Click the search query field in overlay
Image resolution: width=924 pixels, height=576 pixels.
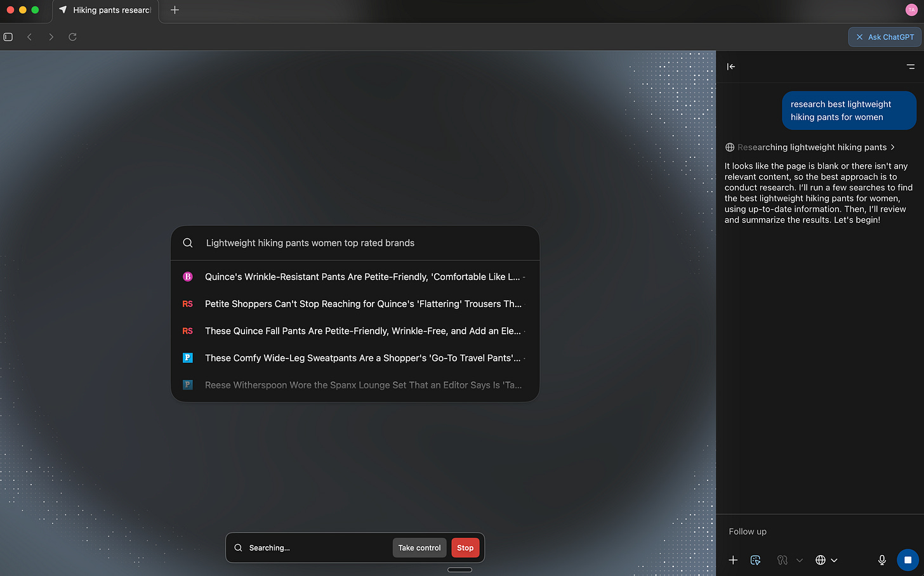click(355, 243)
